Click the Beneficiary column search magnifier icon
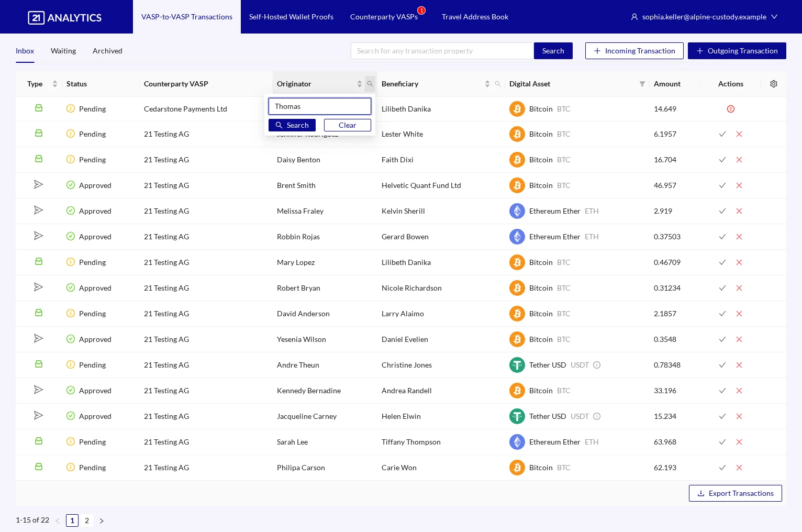This screenshot has height=532, width=802. 498,84
